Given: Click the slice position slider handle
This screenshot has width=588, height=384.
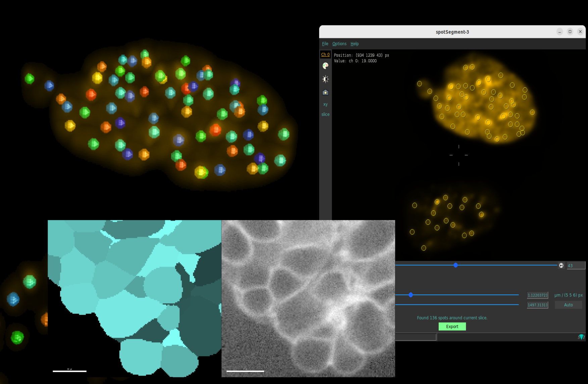Looking at the screenshot, I should [x=455, y=265].
